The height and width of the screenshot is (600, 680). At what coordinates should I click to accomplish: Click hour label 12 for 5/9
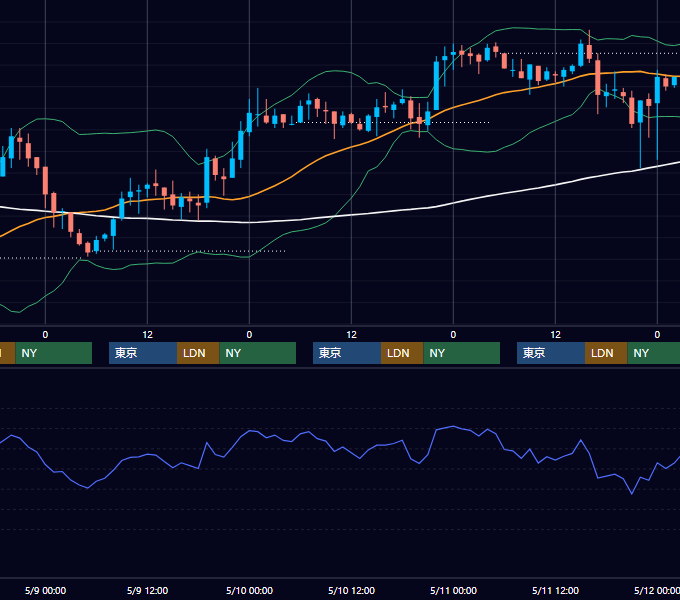147,335
